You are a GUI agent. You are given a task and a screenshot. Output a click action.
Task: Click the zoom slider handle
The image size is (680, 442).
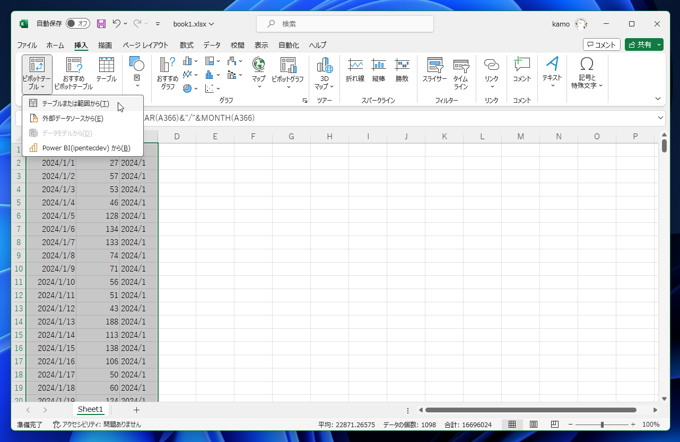pyautogui.click(x=602, y=424)
